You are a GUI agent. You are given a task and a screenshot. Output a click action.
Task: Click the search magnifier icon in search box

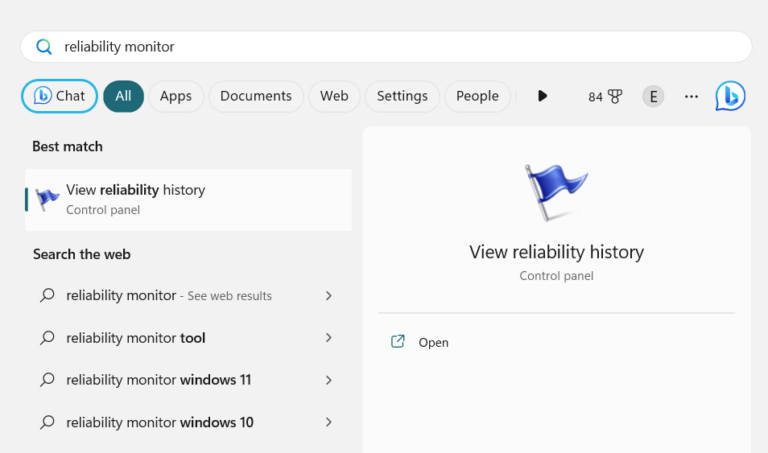point(43,47)
